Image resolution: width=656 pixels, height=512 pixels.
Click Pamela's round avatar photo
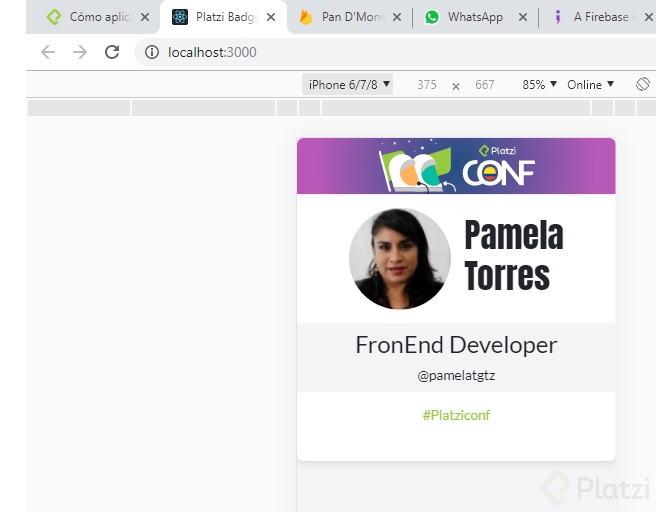(x=400, y=259)
